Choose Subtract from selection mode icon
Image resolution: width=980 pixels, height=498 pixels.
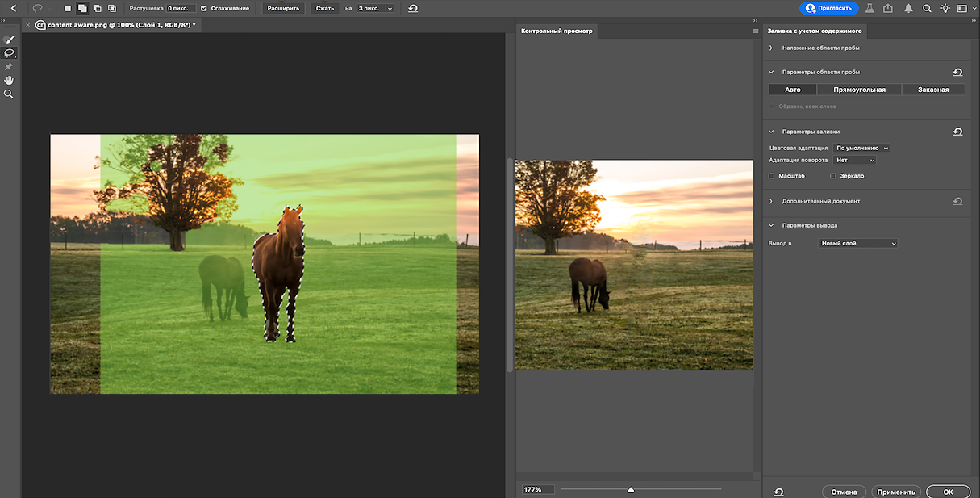point(97,8)
